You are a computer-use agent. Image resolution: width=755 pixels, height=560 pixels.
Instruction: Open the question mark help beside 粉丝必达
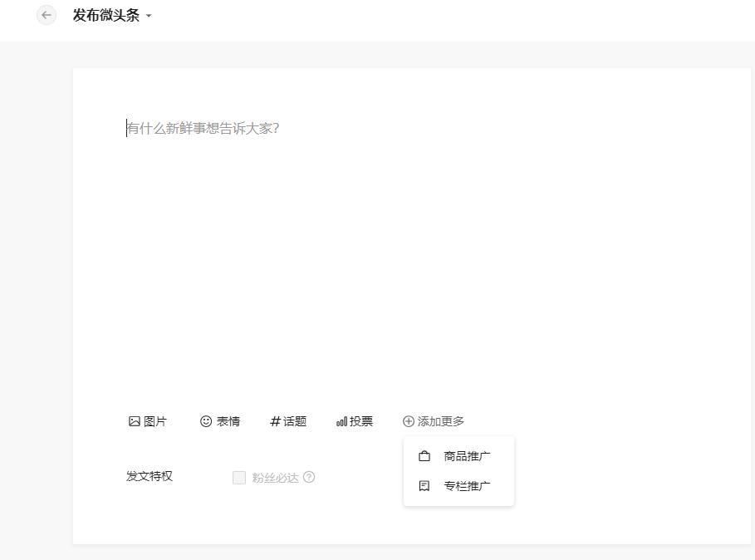tap(309, 477)
